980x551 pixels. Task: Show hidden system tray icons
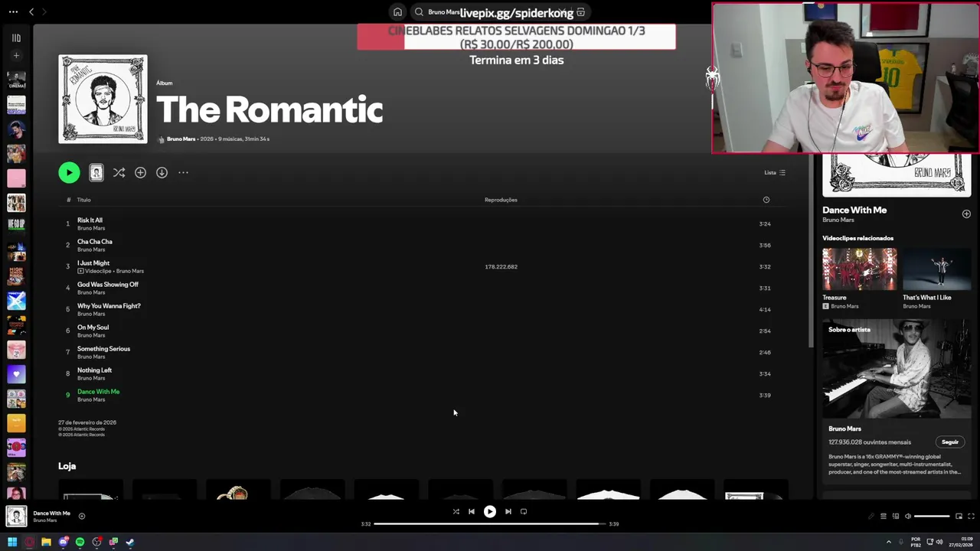pos(889,542)
